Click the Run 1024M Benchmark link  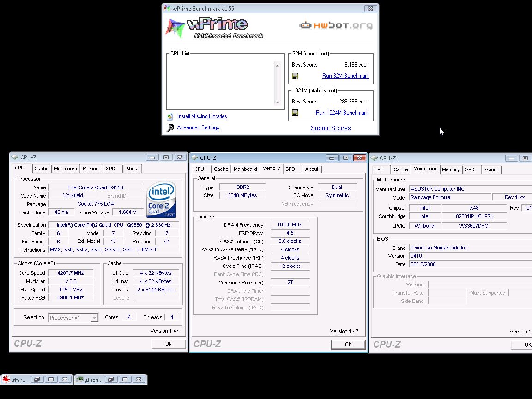pos(342,113)
